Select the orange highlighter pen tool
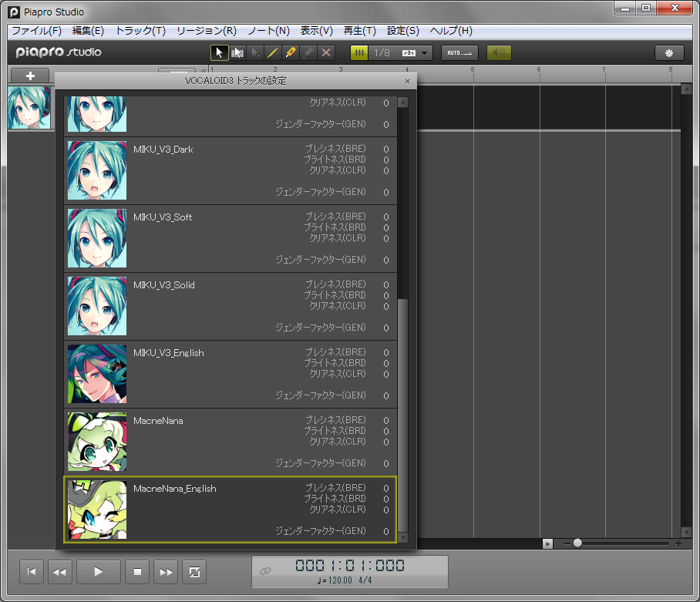700x602 pixels. [290, 52]
